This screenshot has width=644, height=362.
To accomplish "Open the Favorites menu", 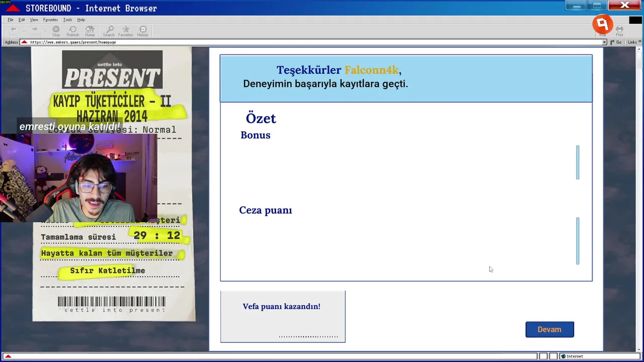I will pyautogui.click(x=50, y=20).
